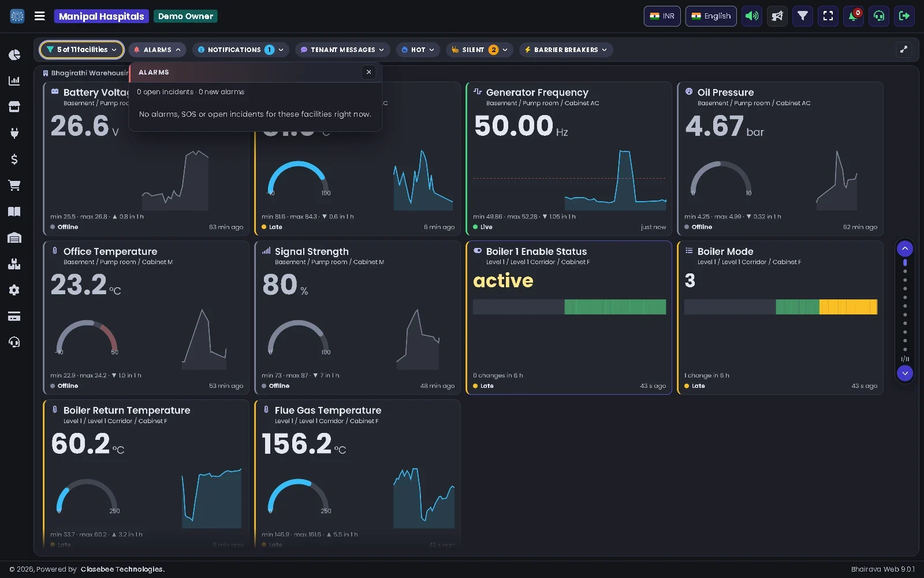This screenshot has height=578, width=924.
Task: Click the logout icon in header
Action: point(904,16)
